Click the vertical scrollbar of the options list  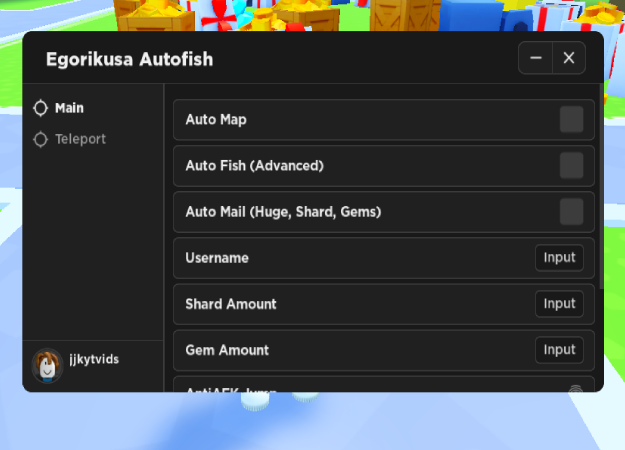pos(601,187)
